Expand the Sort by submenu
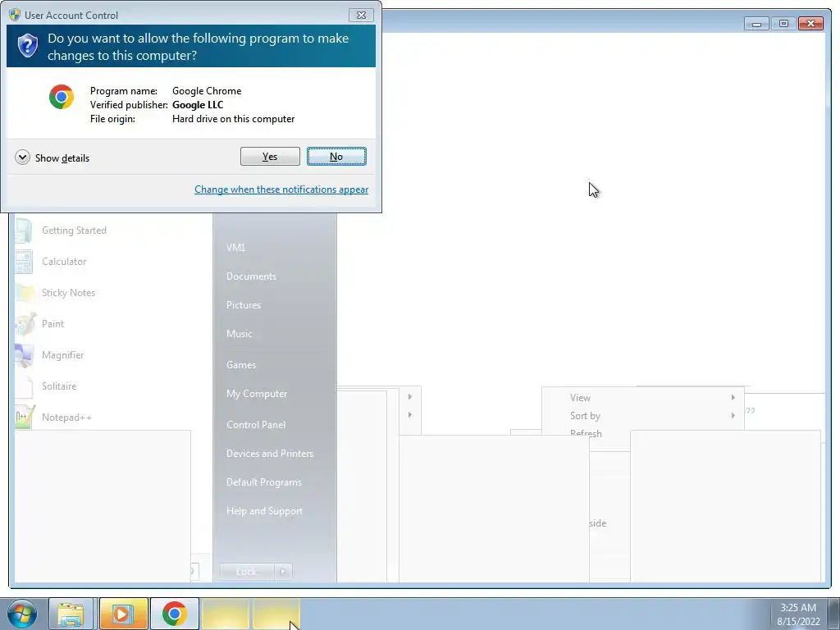Screen dimensions: 840x630 coord(643,416)
